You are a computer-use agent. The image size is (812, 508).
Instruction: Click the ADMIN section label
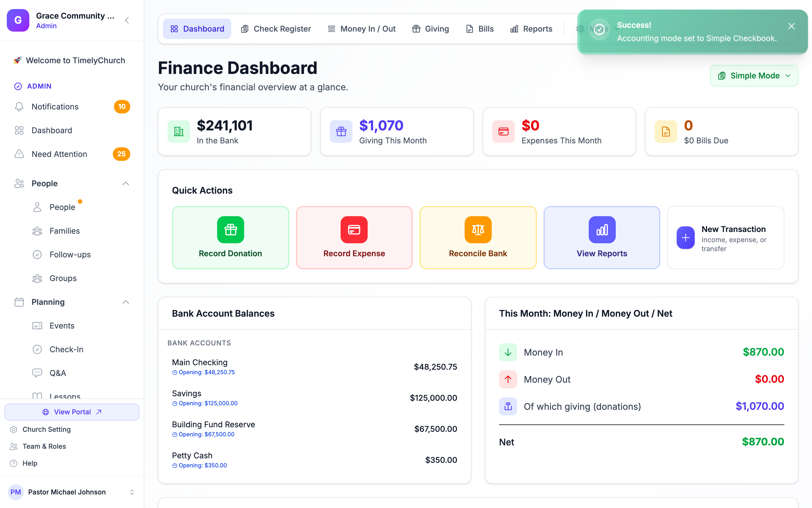pyautogui.click(x=39, y=86)
